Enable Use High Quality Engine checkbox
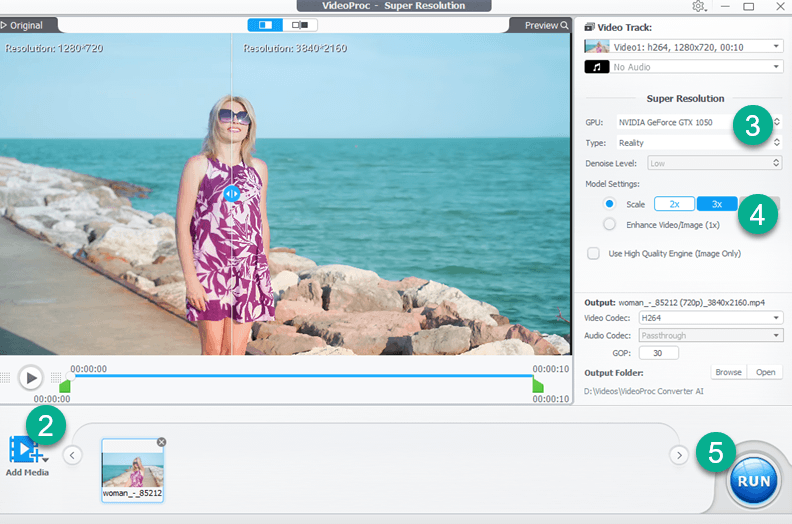Screen dimensions: 792x524 593,253
